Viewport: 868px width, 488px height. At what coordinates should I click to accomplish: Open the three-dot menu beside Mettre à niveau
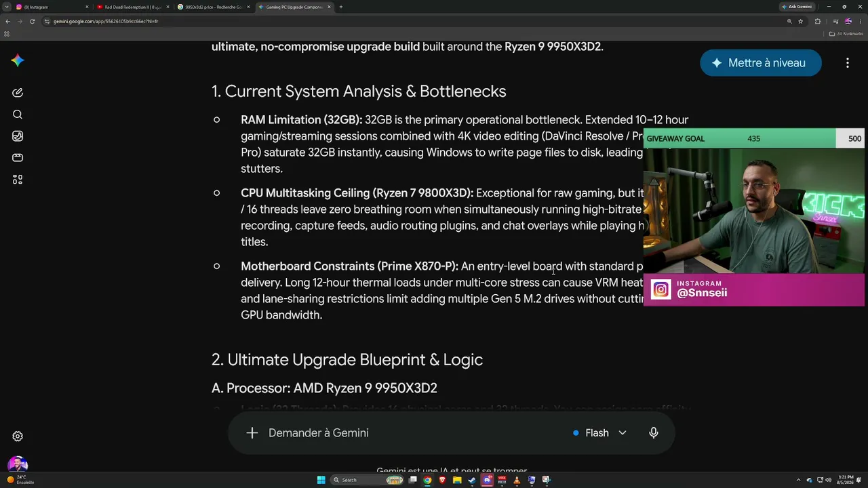pos(848,63)
